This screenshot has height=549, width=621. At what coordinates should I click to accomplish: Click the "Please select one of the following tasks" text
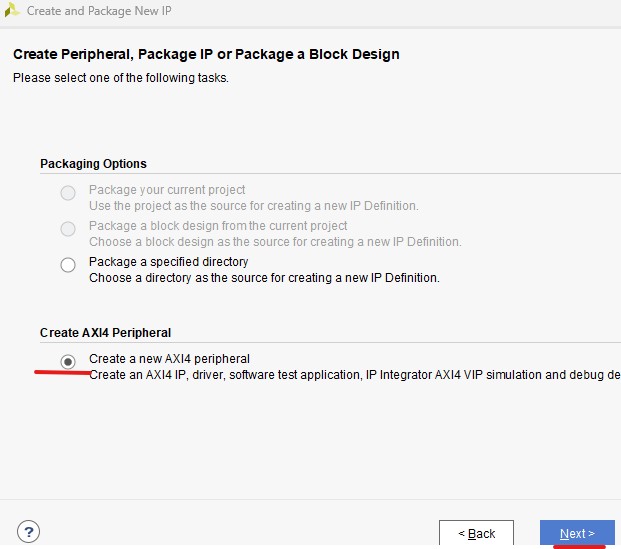pos(121,77)
